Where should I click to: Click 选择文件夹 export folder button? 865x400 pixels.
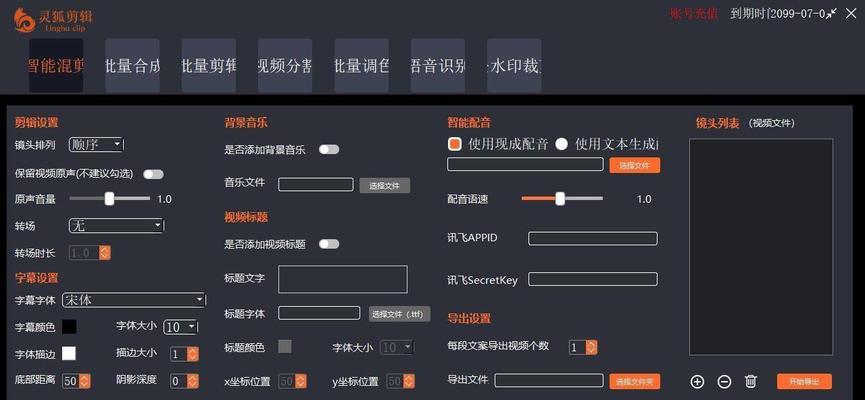[x=634, y=381]
